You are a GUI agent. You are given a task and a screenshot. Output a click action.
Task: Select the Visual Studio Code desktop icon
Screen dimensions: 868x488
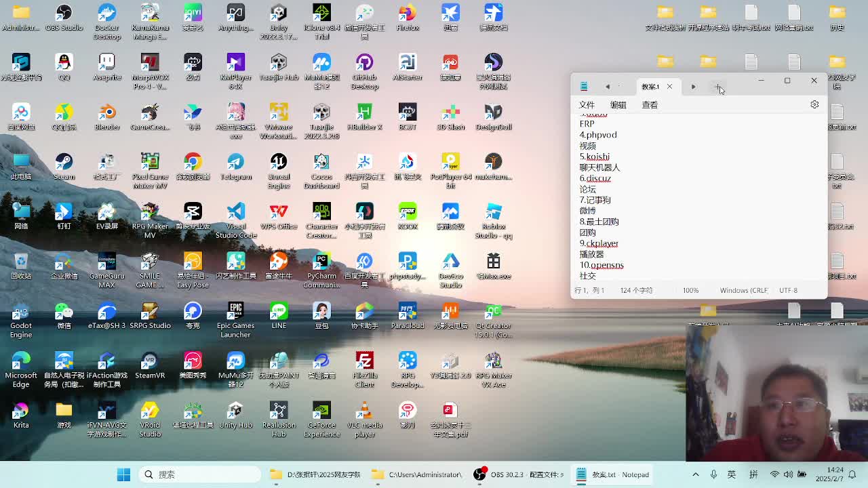tap(235, 221)
